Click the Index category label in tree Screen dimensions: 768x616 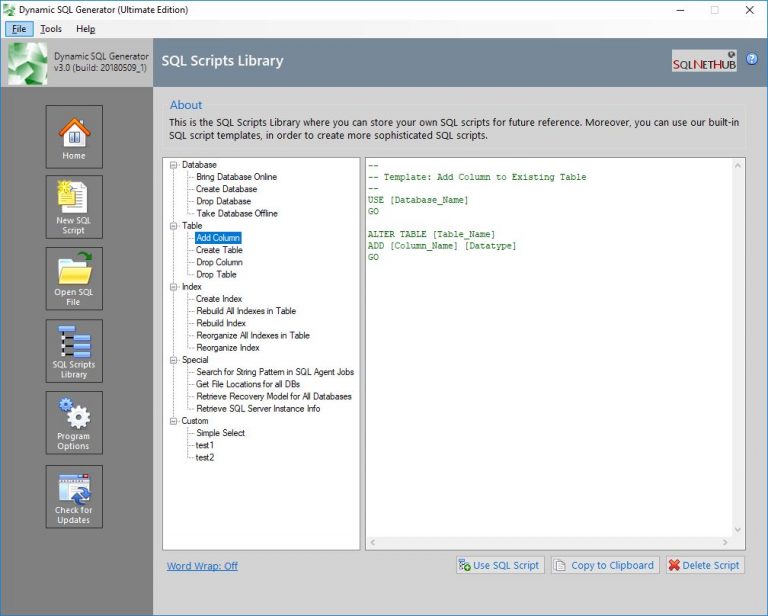click(x=192, y=287)
